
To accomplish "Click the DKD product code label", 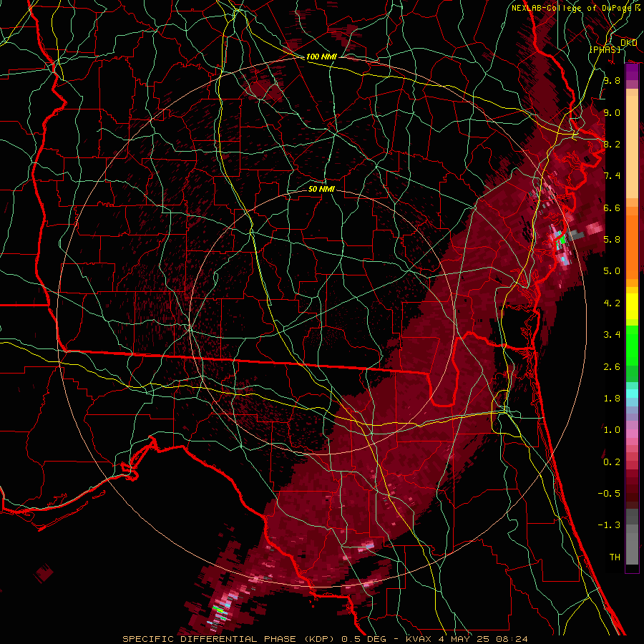I will [x=628, y=43].
